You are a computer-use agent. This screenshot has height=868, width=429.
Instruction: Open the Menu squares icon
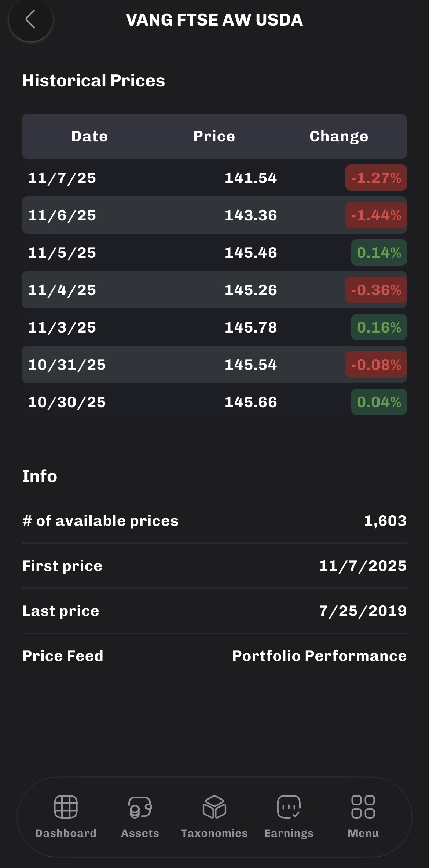coord(363,806)
